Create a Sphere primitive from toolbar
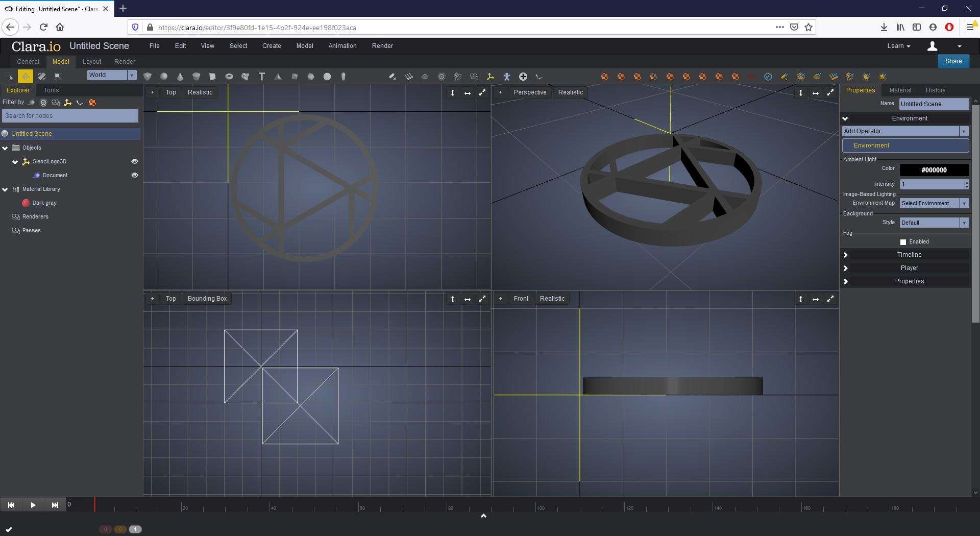The image size is (980, 536). coord(164,77)
